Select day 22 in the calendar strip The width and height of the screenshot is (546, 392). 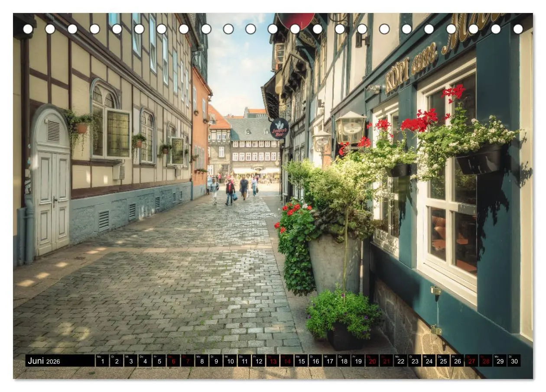(x=401, y=361)
